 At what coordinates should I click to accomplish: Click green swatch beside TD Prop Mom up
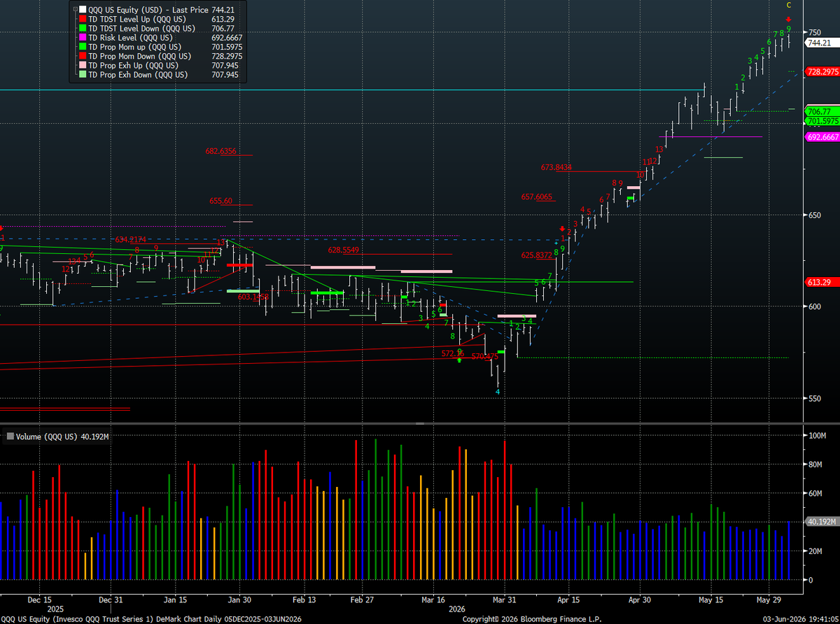[x=82, y=47]
